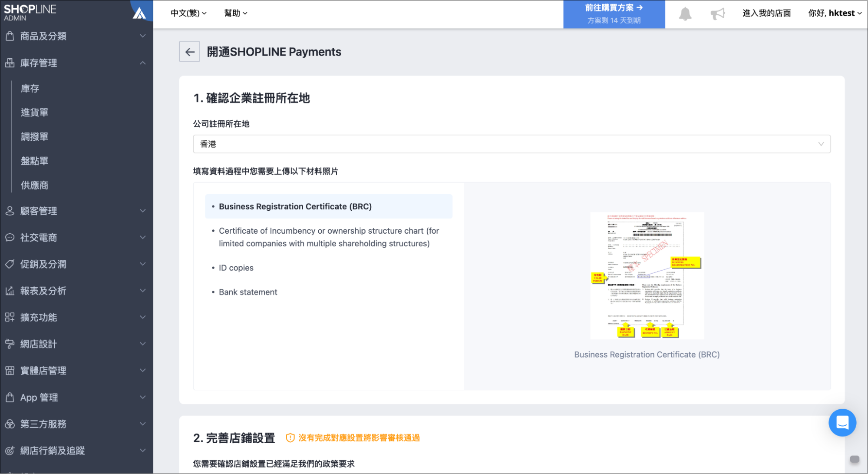Click the 進入我的店面 link

pyautogui.click(x=766, y=13)
